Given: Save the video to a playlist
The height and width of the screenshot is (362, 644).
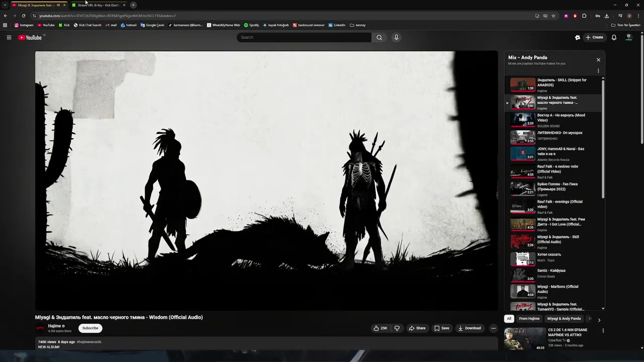Looking at the screenshot, I should [442, 328].
